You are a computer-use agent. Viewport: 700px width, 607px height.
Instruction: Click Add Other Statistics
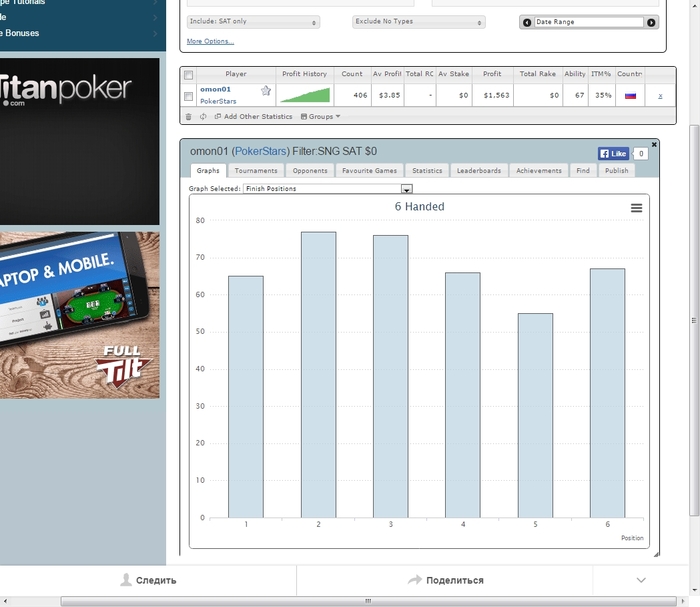(254, 116)
